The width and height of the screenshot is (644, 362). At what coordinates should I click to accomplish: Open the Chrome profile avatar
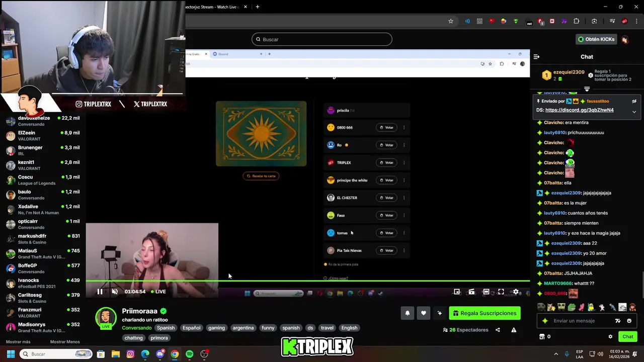[x=624, y=21]
